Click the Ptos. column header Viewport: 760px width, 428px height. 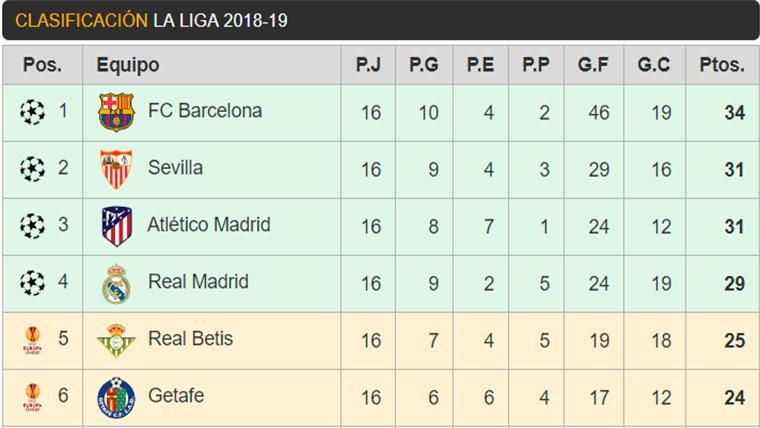pyautogui.click(x=722, y=65)
